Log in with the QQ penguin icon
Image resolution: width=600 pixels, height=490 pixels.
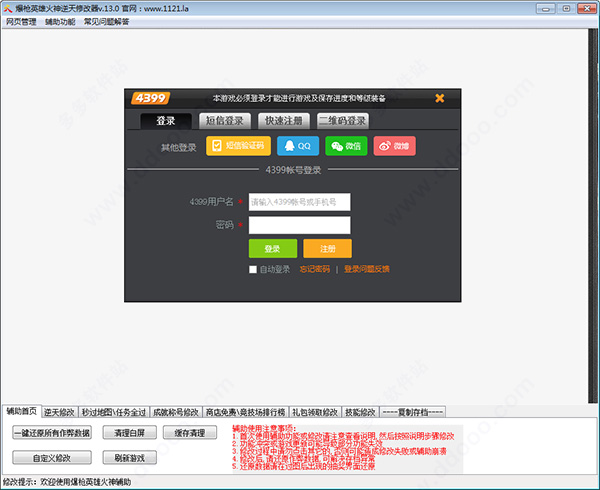click(x=298, y=146)
